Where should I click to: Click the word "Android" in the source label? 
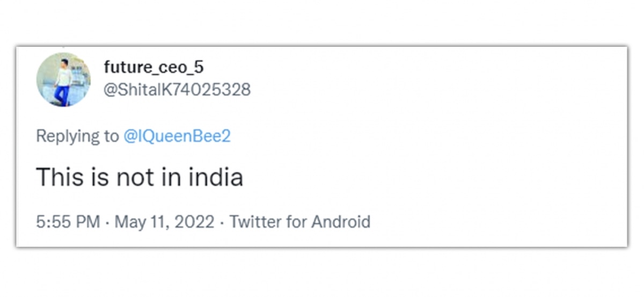pyautogui.click(x=341, y=221)
